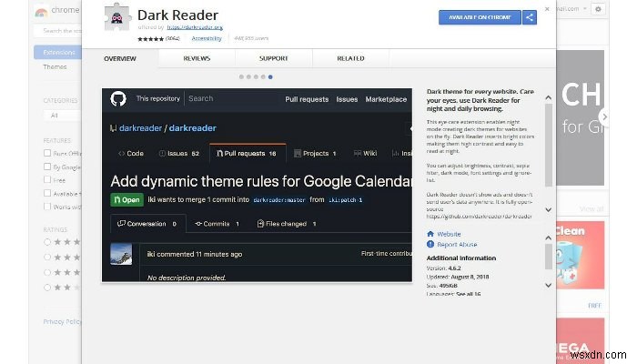This screenshot has width=637, height=364.
Task: Click additional info scrollbar down arrow
Action: (x=548, y=285)
